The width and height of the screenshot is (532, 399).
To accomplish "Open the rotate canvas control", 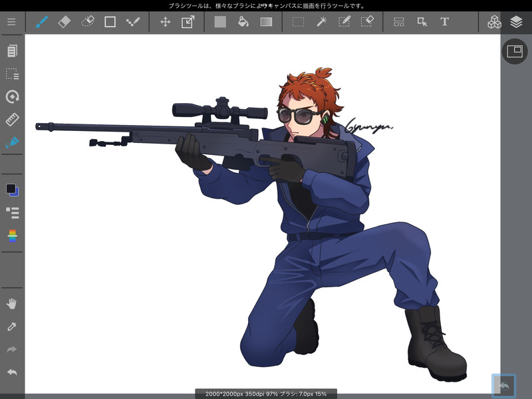I will pos(12,96).
